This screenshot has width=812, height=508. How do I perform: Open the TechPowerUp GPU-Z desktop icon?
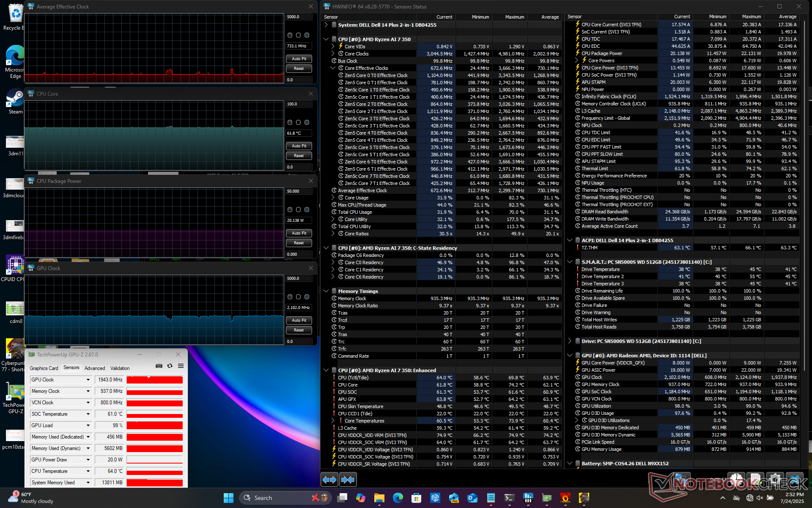click(x=14, y=398)
